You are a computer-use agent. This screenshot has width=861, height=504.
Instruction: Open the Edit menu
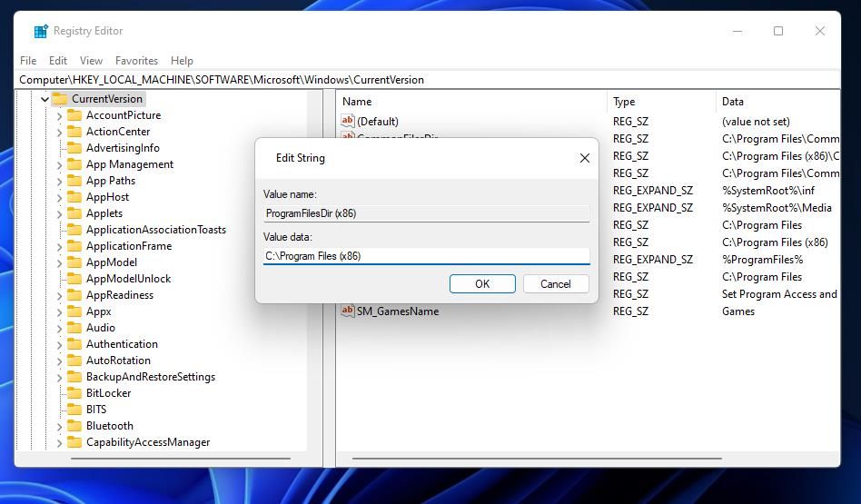[57, 61]
